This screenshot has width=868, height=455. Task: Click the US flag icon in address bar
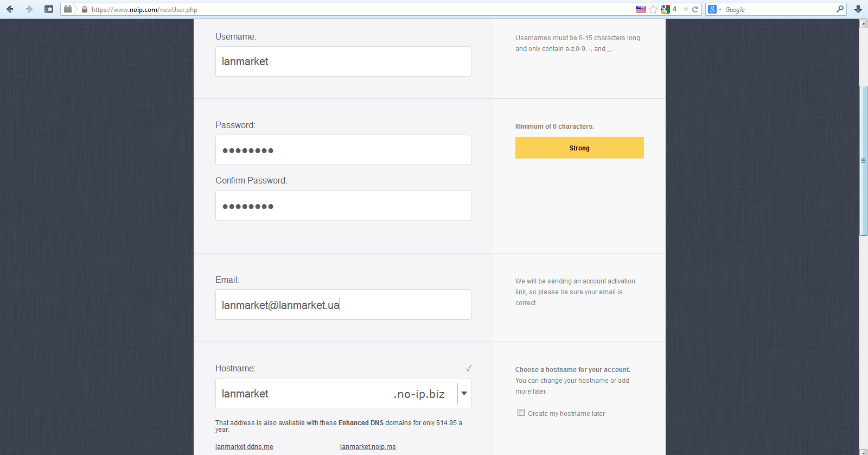click(641, 9)
